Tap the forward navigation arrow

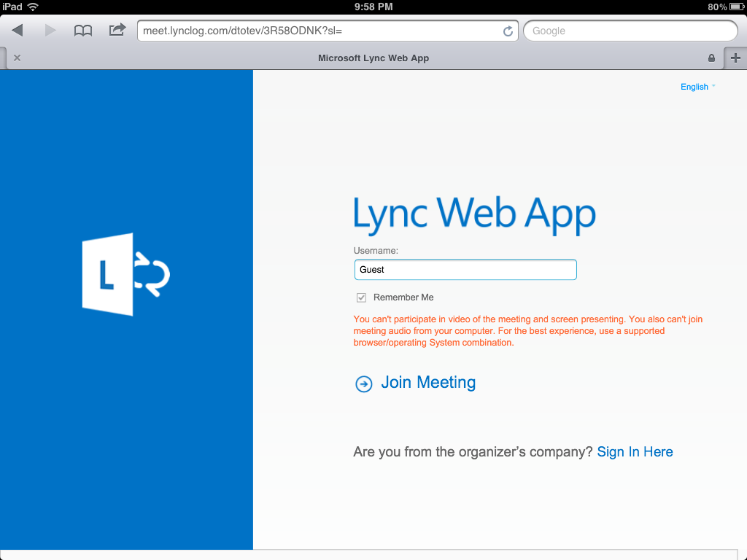[x=49, y=31]
